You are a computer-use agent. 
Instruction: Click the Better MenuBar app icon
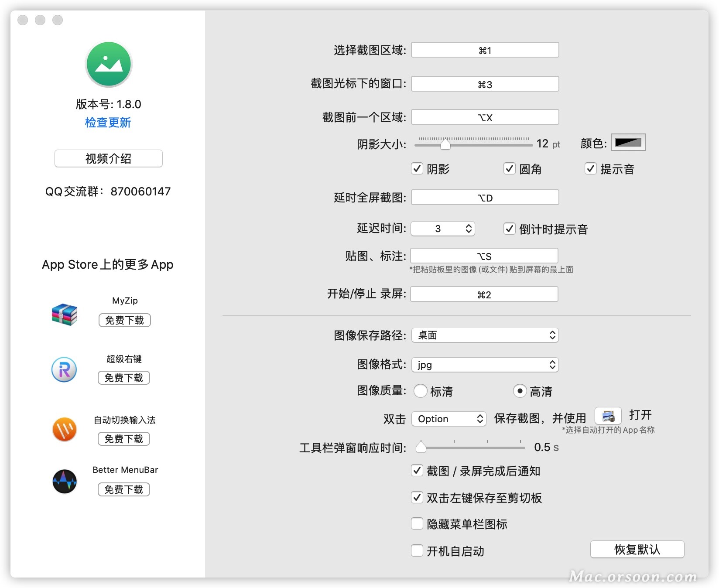click(x=64, y=481)
